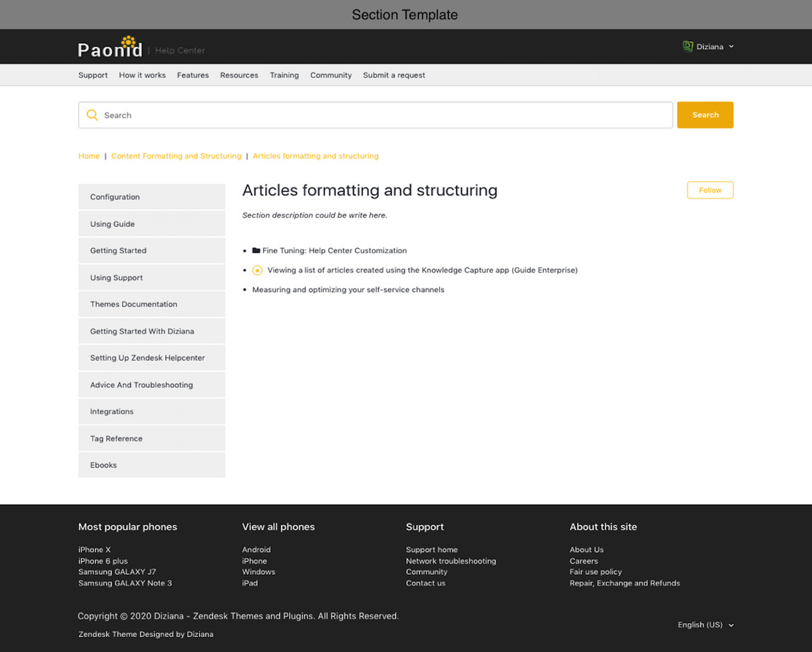The height and width of the screenshot is (652, 812).
Task: Open Training from the nav bar
Action: click(284, 75)
